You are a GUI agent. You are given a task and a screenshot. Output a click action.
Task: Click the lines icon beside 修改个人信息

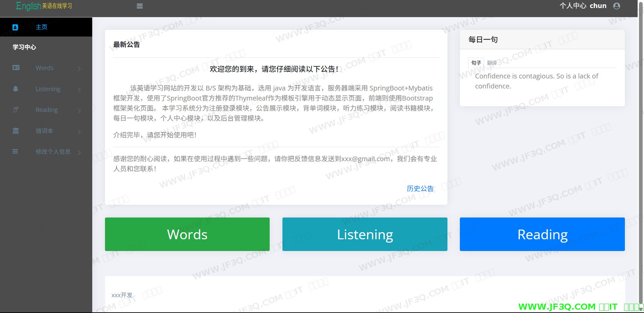pyautogui.click(x=15, y=151)
